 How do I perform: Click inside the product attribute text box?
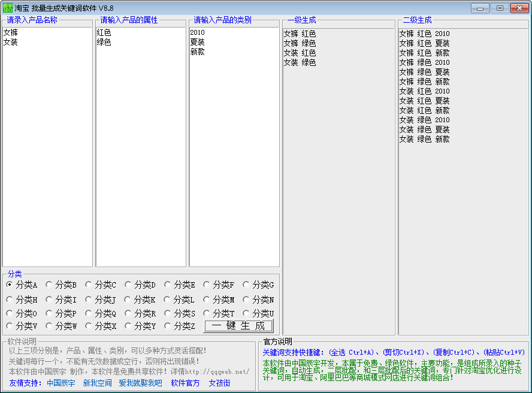point(141,147)
